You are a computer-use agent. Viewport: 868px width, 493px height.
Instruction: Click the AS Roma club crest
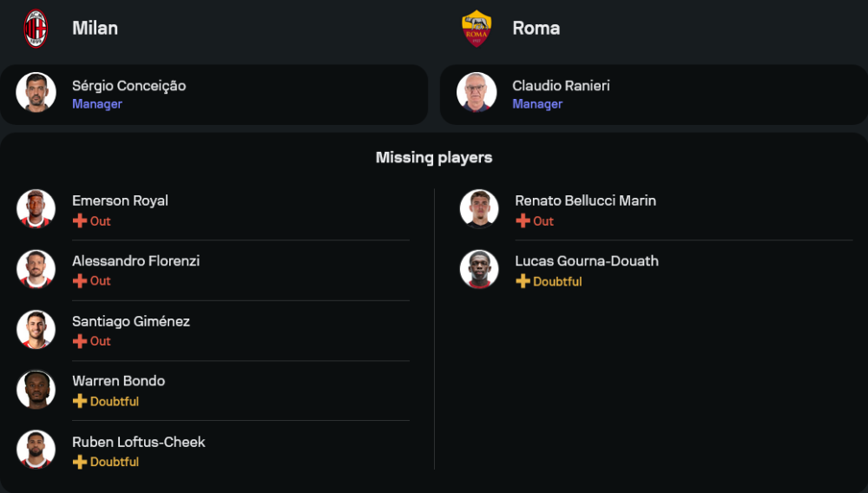[x=477, y=28]
